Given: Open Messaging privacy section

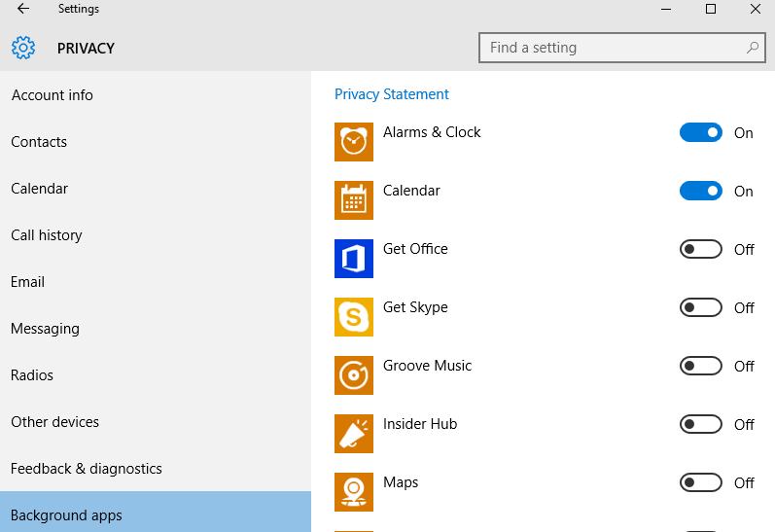Looking at the screenshot, I should click(156, 329).
